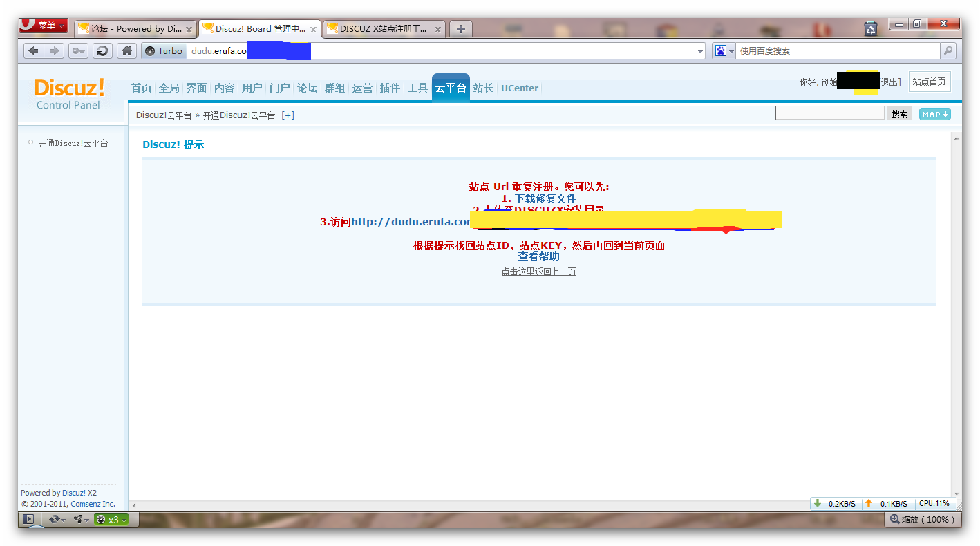This screenshot has height=546, width=980.
Task: Click the password wand key icon
Action: [x=78, y=50]
